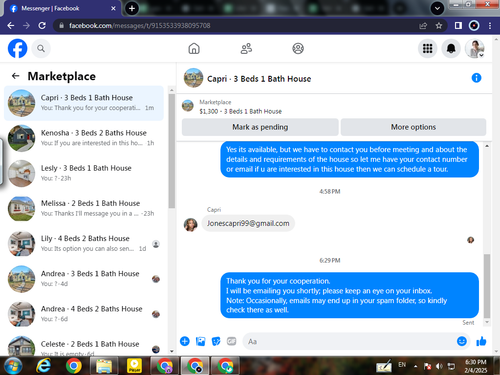The width and height of the screenshot is (500, 375).
Task: Click the EN language indicator
Action: coord(402,365)
